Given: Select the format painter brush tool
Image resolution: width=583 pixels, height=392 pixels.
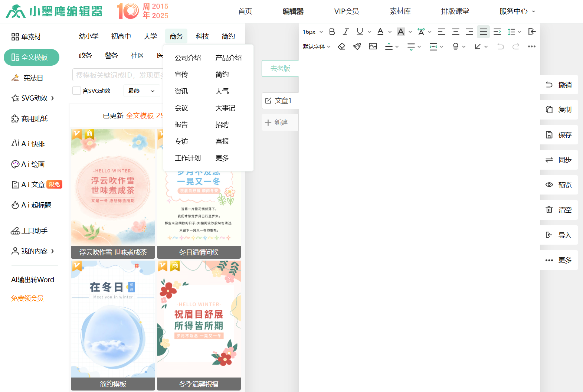Looking at the screenshot, I should point(357,46).
